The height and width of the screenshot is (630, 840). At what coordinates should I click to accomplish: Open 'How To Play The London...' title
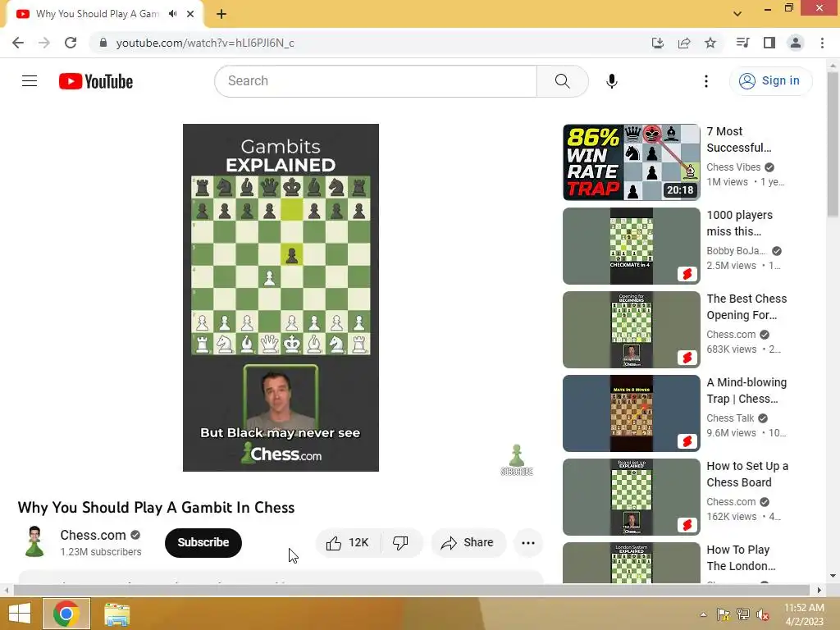(741, 558)
